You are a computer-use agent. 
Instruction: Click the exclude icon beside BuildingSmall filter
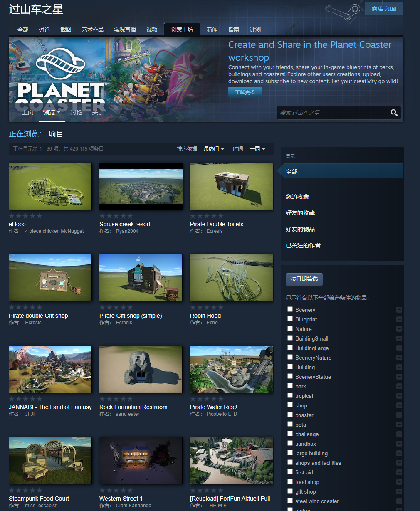click(x=399, y=338)
